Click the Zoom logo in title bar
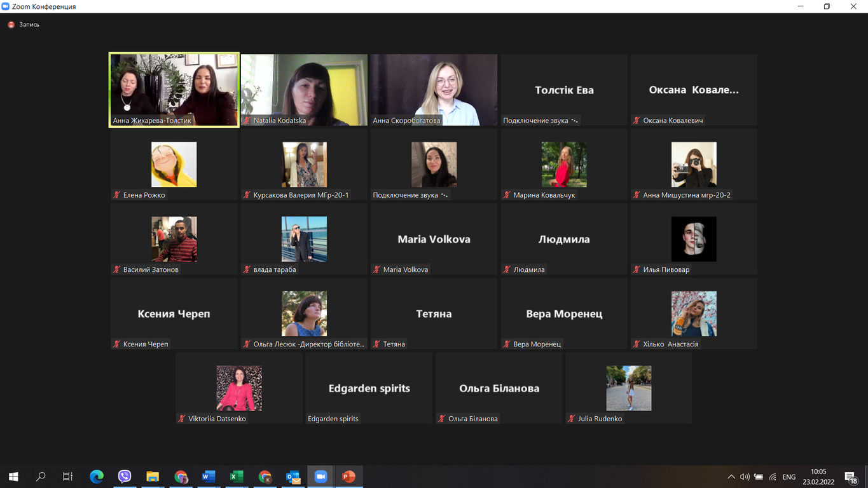This screenshot has height=488, width=868. click(x=6, y=6)
